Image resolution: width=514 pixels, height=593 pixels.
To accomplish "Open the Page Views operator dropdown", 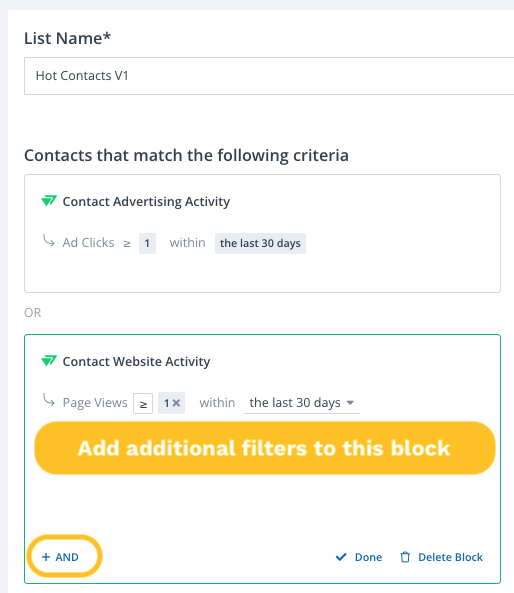I will pyautogui.click(x=143, y=404).
